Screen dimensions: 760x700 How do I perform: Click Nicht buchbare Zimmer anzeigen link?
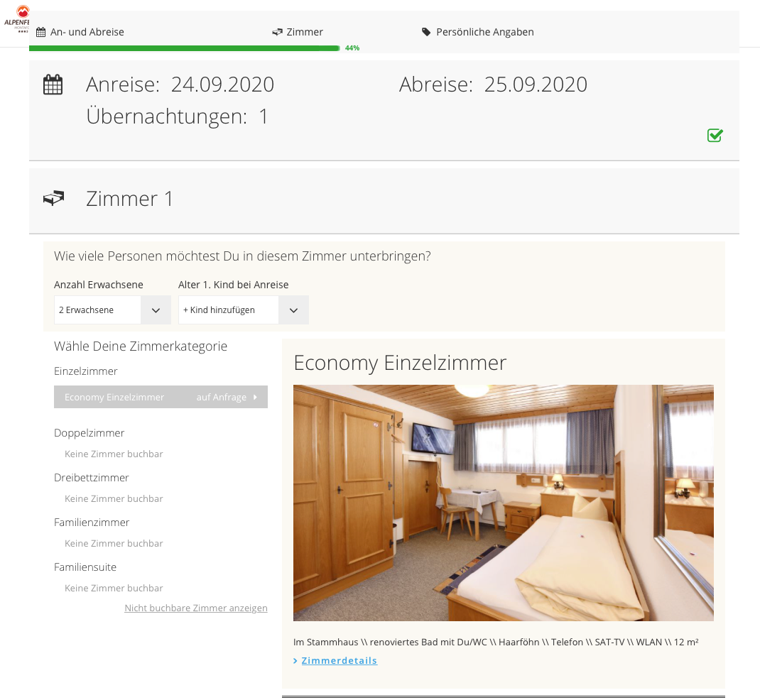tap(195, 608)
